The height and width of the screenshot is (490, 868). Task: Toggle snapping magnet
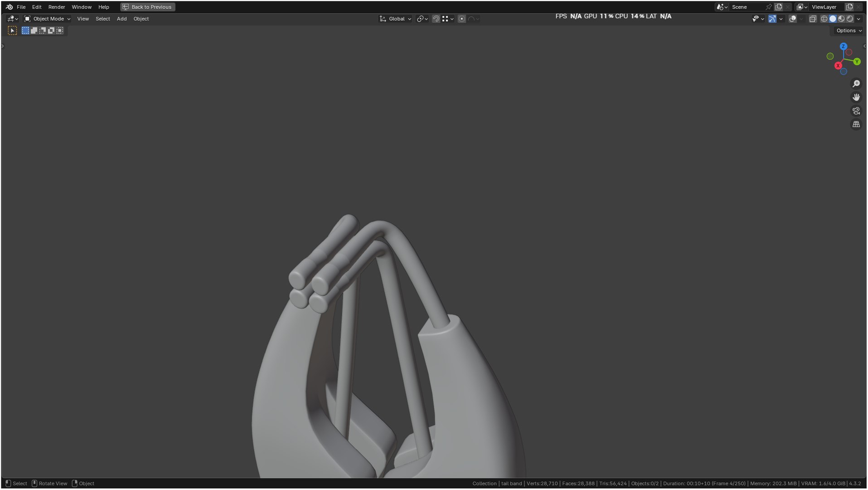(x=436, y=19)
